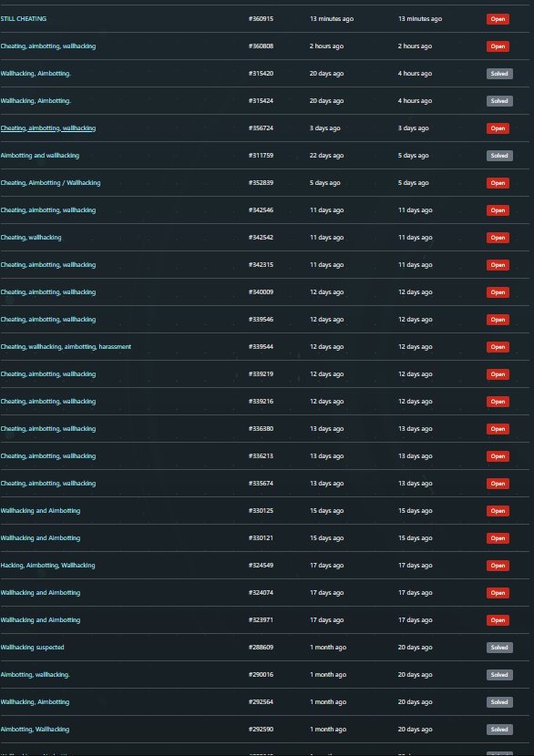534x756 pixels.
Task: Click the first 13 minutes ago timestamp
Action: point(332,19)
